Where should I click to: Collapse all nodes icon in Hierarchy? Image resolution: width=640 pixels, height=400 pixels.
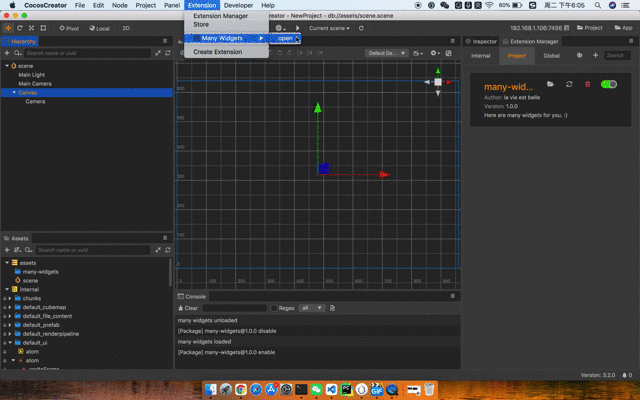[x=158, y=53]
